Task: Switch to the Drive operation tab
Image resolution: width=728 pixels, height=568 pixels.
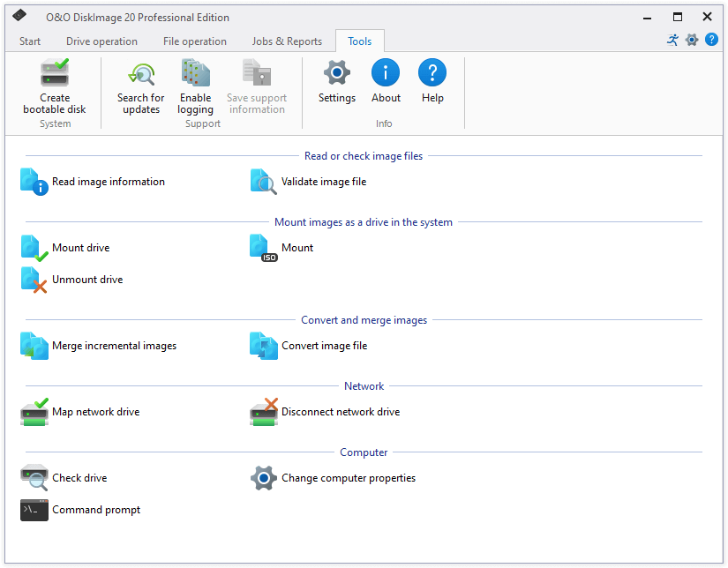Action: tap(101, 41)
